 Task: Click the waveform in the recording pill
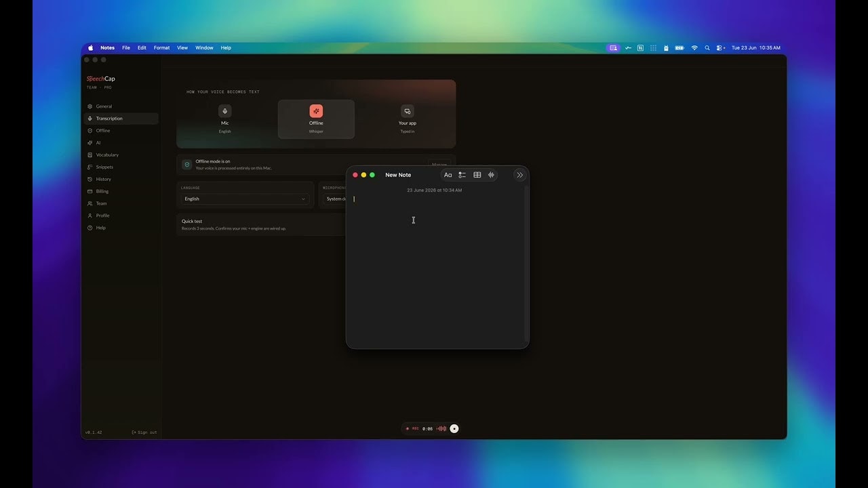[x=441, y=428]
